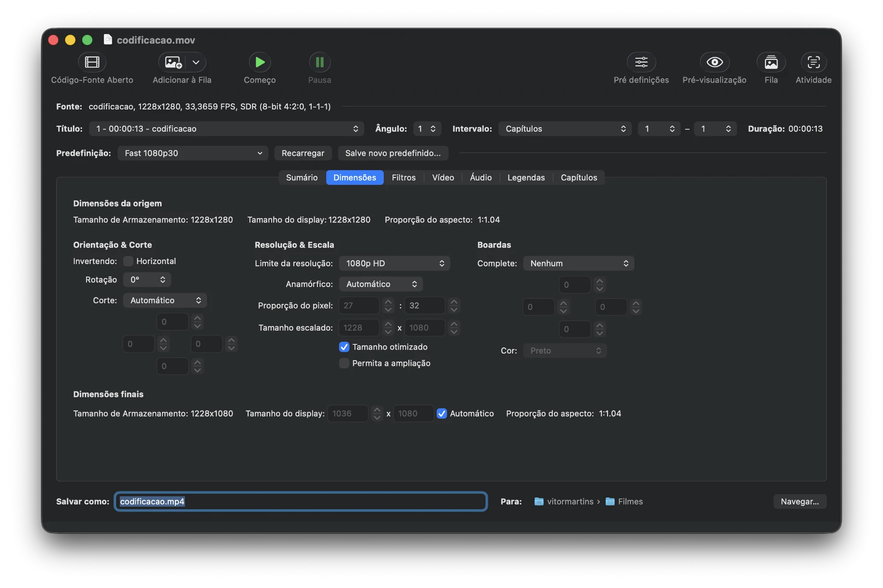Screen dimensions: 883x588
Task: Click the display width 1036 stepper
Action: [377, 414]
